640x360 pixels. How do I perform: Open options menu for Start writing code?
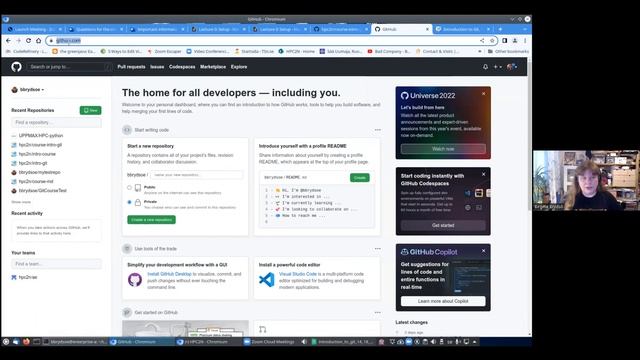click(x=378, y=130)
